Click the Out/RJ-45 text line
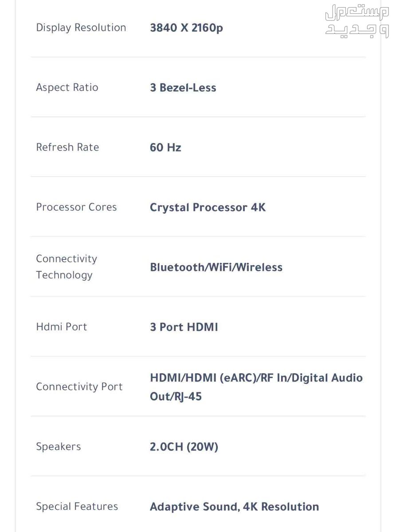Image resolution: width=396 pixels, height=532 pixels. (176, 396)
